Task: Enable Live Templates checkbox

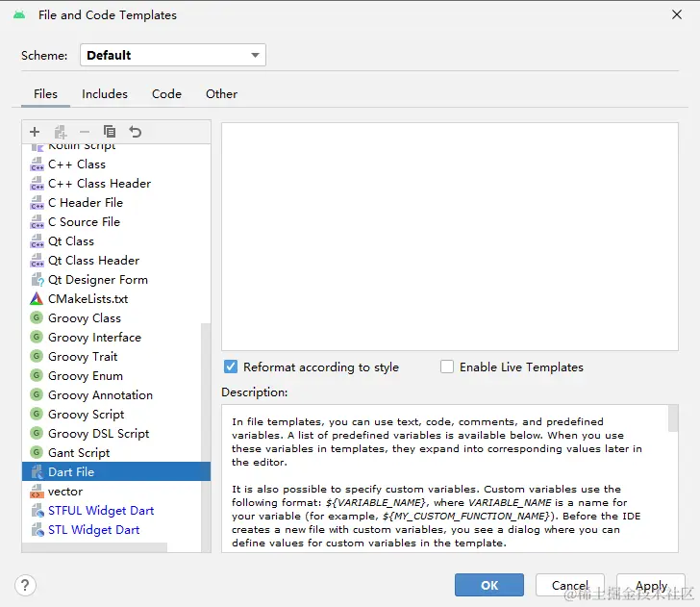Action: (447, 367)
